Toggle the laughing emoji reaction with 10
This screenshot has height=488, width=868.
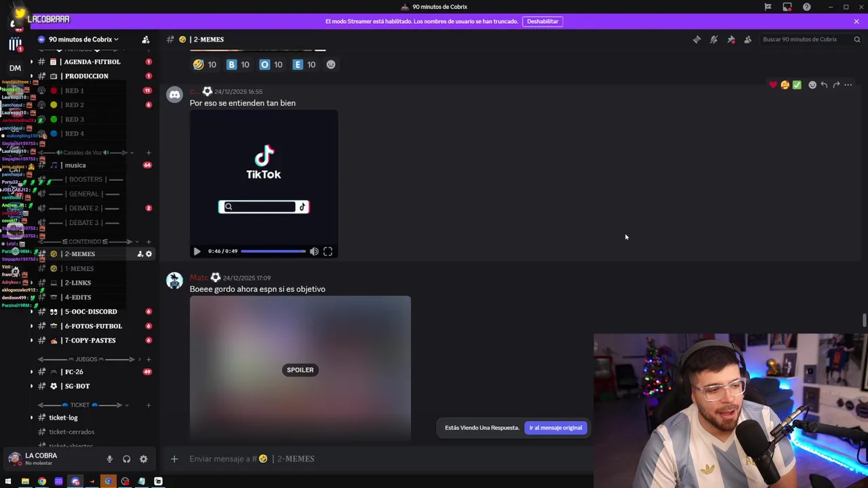click(205, 64)
